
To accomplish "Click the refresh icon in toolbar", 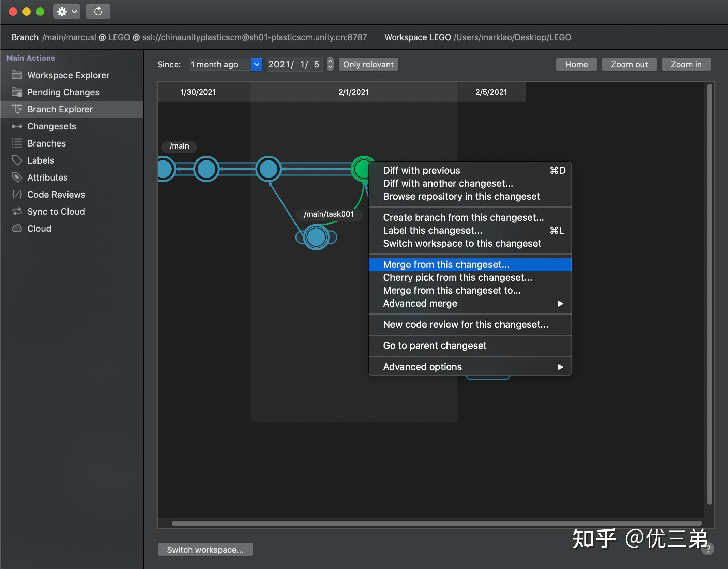I will click(98, 12).
